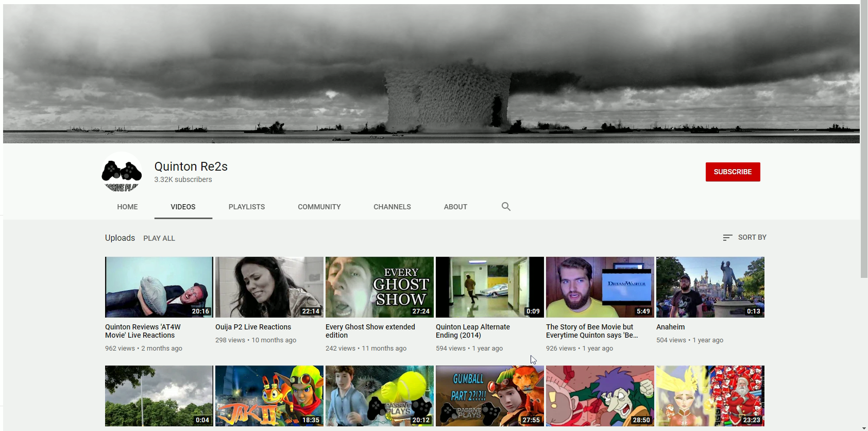Viewport: 868px width, 431px height.
Task: Click the channel name Quinton Re2s
Action: coord(191,167)
